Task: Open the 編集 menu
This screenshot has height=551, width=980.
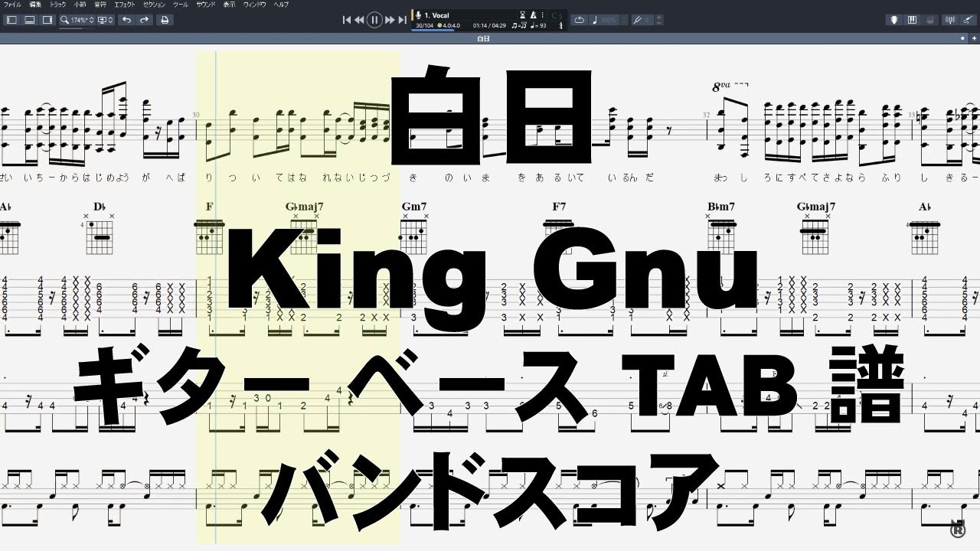Action: tap(35, 5)
